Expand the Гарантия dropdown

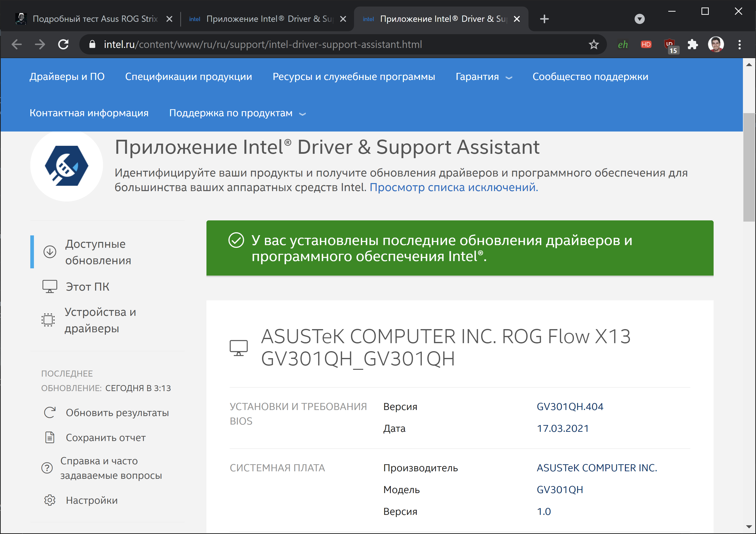[484, 77]
